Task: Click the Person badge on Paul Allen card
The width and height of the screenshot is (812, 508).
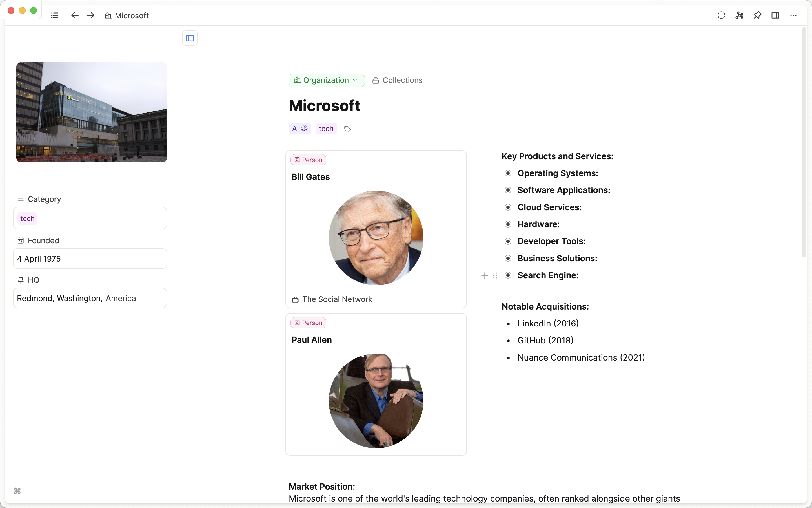Action: [308, 323]
